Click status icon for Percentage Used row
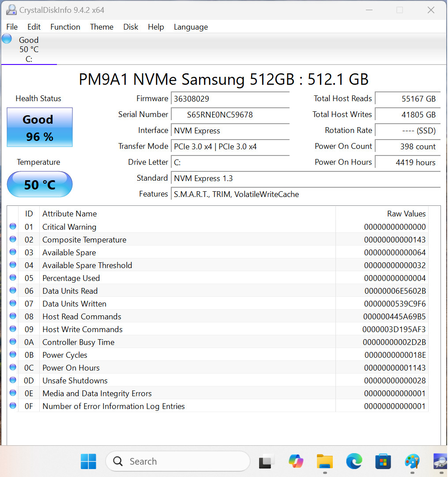Viewport: 448px width, 477px height. click(x=13, y=277)
